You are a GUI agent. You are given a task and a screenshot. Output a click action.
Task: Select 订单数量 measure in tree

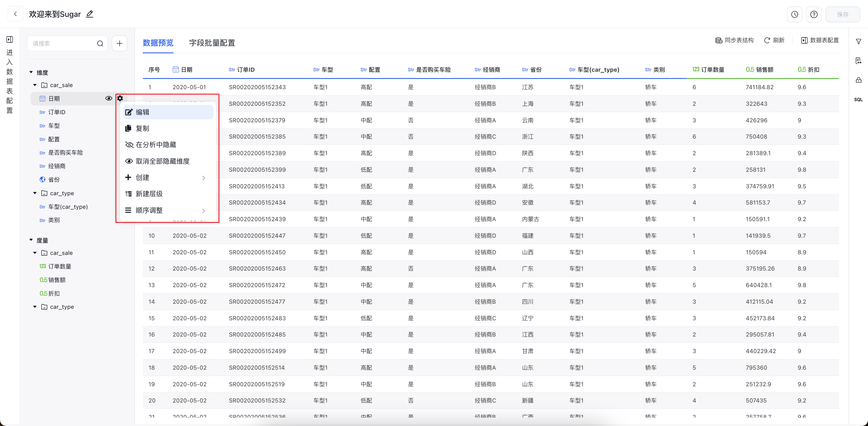click(x=60, y=266)
